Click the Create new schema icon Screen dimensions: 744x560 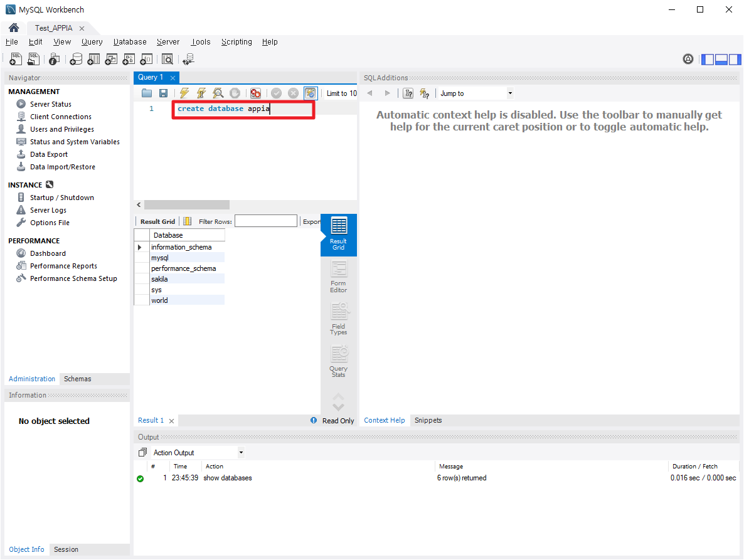point(76,59)
